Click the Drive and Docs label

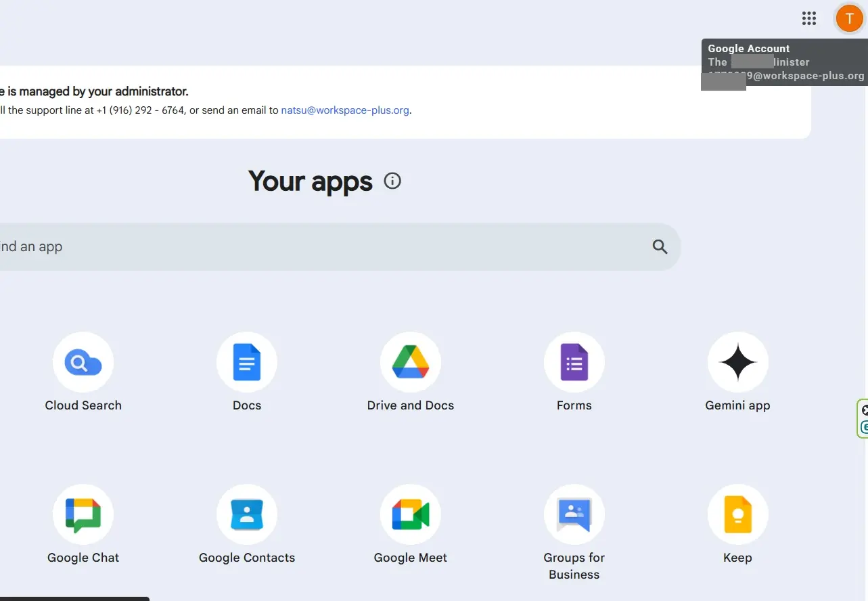[x=411, y=405]
